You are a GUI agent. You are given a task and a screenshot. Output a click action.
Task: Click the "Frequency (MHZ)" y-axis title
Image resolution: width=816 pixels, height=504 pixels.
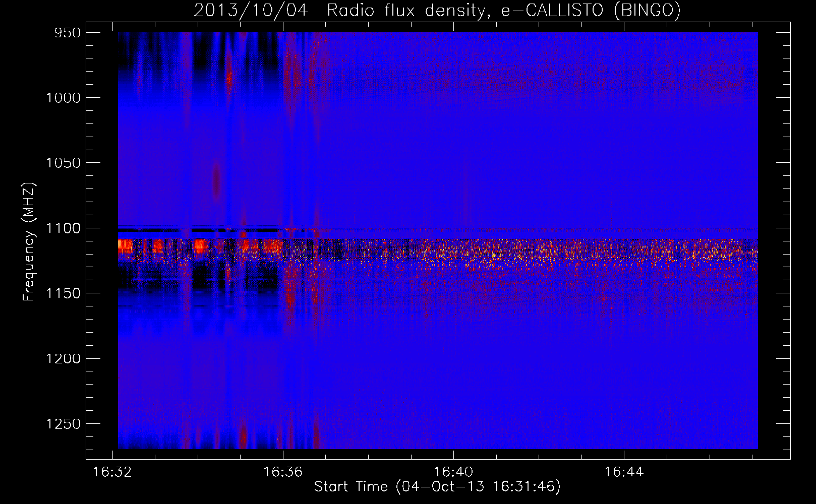point(29,242)
